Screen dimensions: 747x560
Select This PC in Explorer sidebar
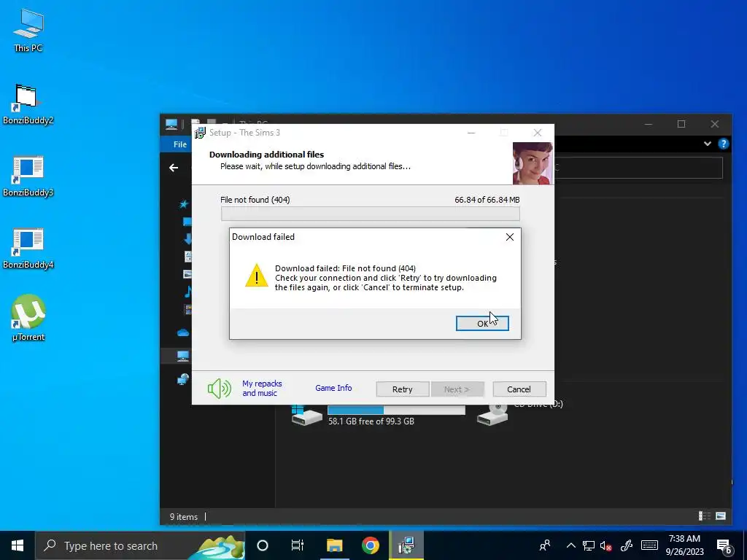coord(183,356)
